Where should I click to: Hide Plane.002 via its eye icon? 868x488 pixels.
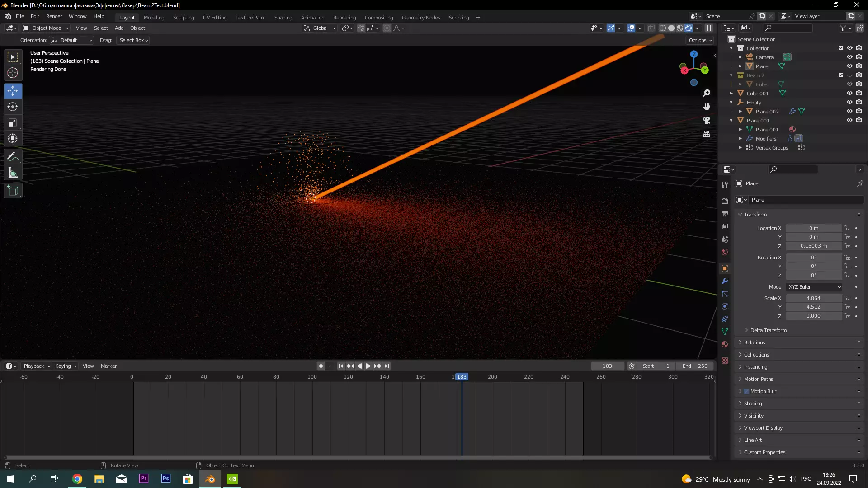click(x=849, y=112)
